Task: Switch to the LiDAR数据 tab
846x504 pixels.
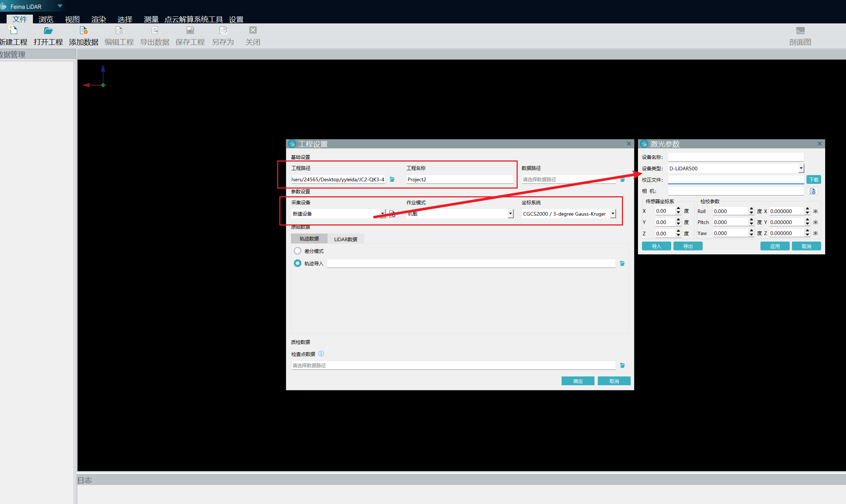Action: click(x=345, y=239)
